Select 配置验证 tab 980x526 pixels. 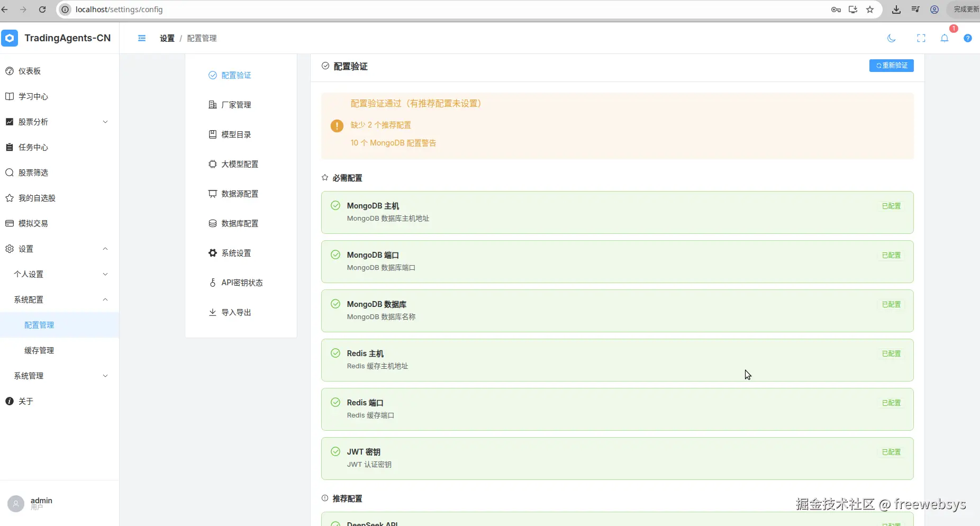241,75
